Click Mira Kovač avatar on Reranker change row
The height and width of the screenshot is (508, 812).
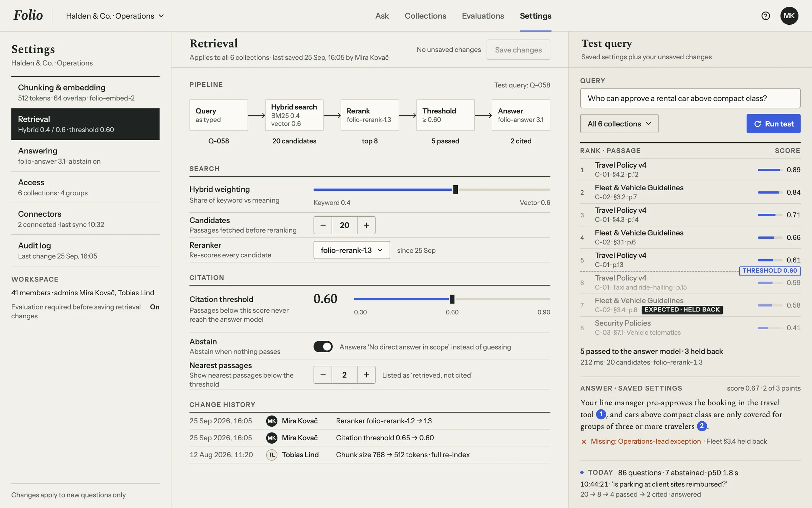tap(272, 421)
